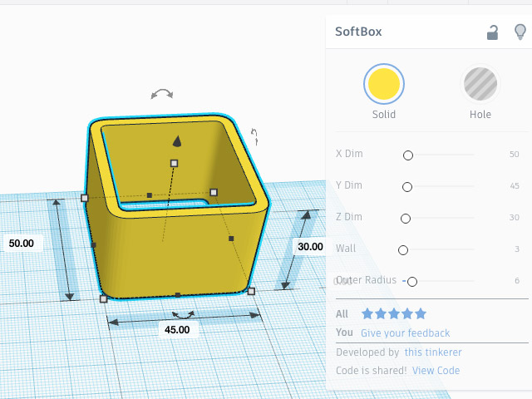Open the View Code link
The height and width of the screenshot is (399, 532).
tap(436, 371)
